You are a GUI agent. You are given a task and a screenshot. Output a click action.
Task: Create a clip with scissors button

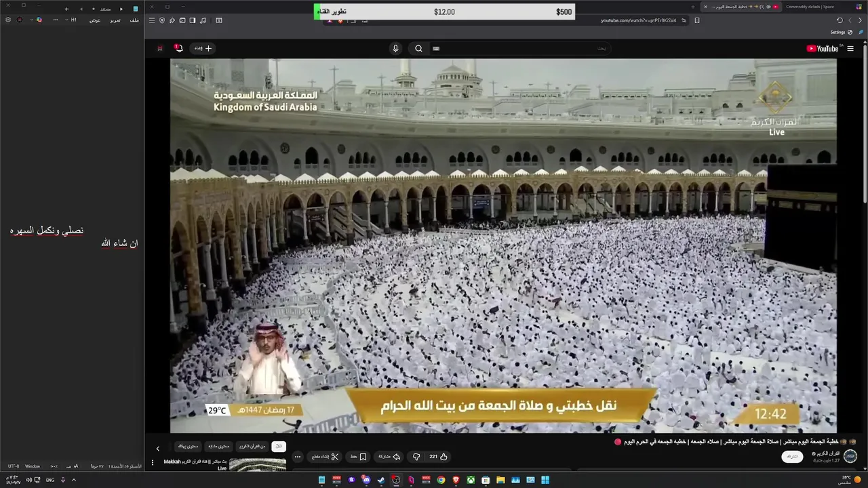click(325, 457)
